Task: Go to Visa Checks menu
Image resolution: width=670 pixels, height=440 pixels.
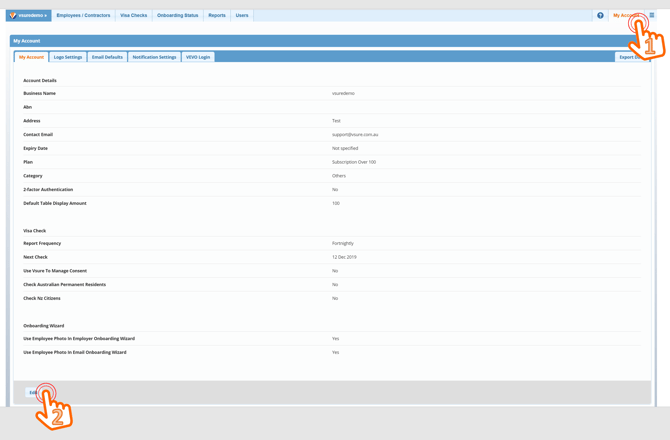Action: (133, 16)
